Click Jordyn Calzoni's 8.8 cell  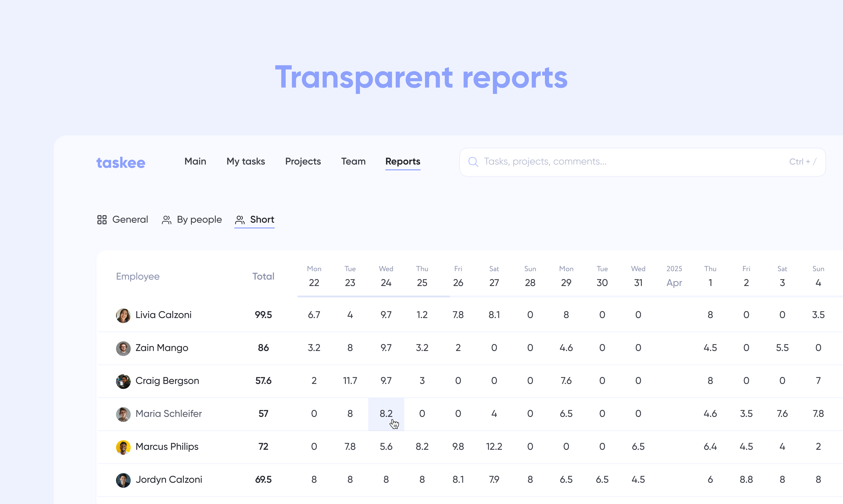pyautogui.click(x=746, y=480)
